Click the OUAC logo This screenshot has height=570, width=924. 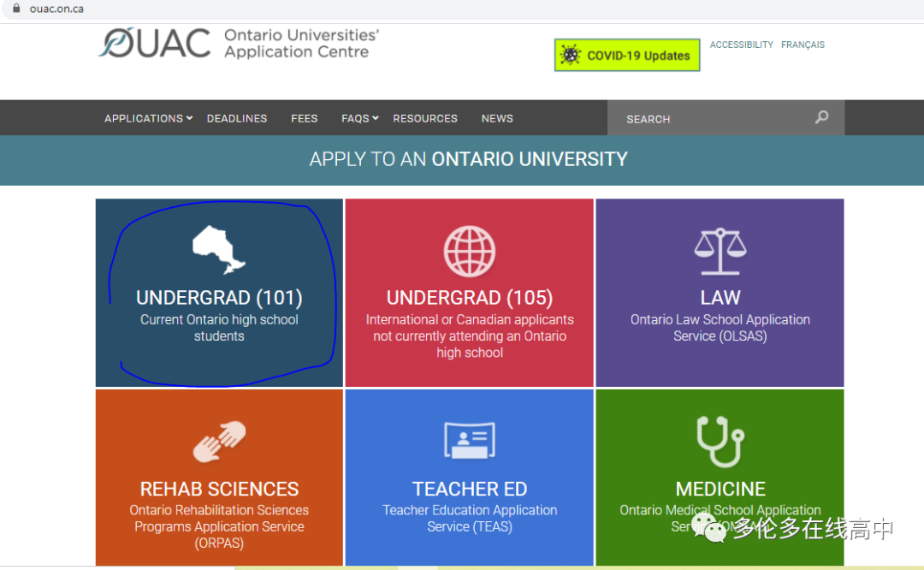pyautogui.click(x=154, y=43)
